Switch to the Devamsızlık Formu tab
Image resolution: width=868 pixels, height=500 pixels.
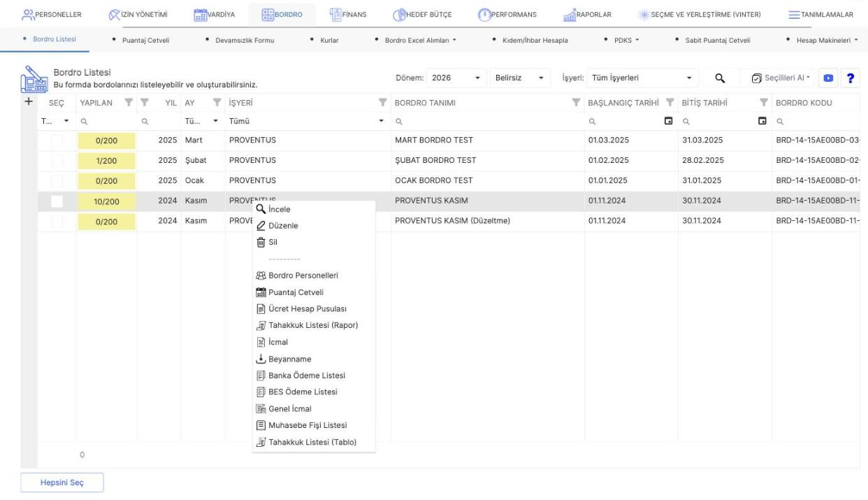(244, 40)
